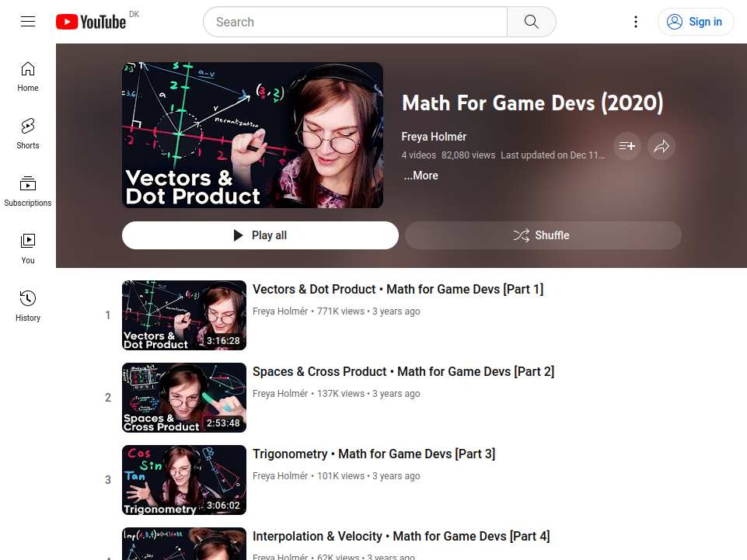Go to Shorts in sidebar
The image size is (747, 560).
point(28,134)
